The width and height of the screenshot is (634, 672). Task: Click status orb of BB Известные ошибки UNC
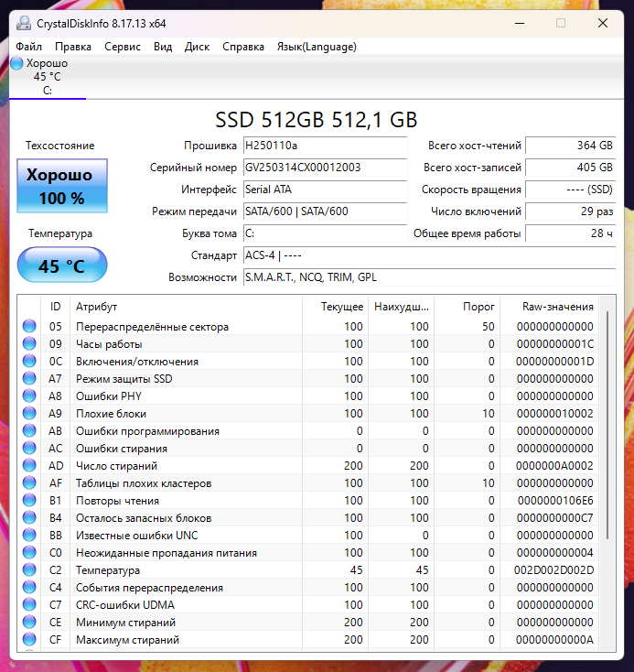coord(29,535)
